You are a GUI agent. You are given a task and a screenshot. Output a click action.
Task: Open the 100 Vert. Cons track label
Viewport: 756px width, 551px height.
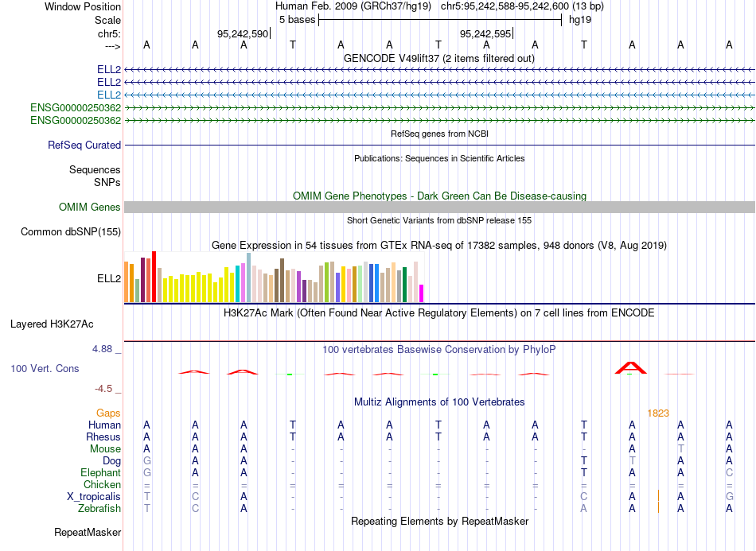pyautogui.click(x=45, y=368)
